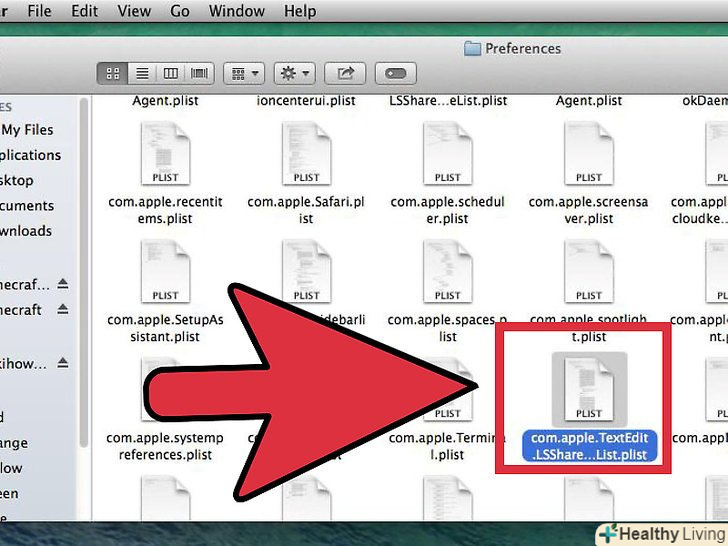
Task: Select the com.apple.spotlight.plist file icon
Action: click(x=589, y=271)
